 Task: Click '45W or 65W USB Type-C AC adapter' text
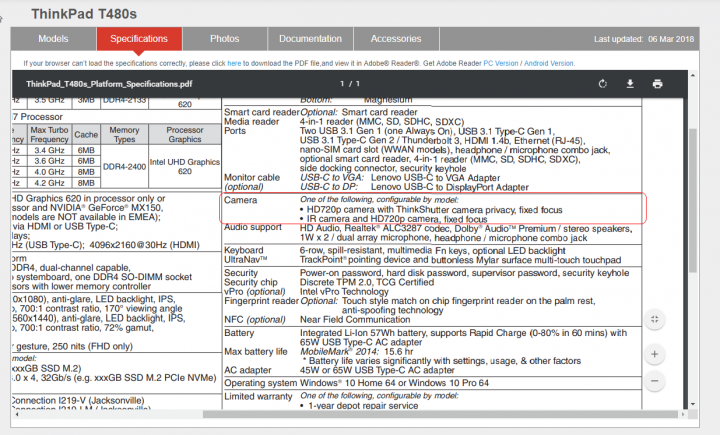click(x=377, y=370)
